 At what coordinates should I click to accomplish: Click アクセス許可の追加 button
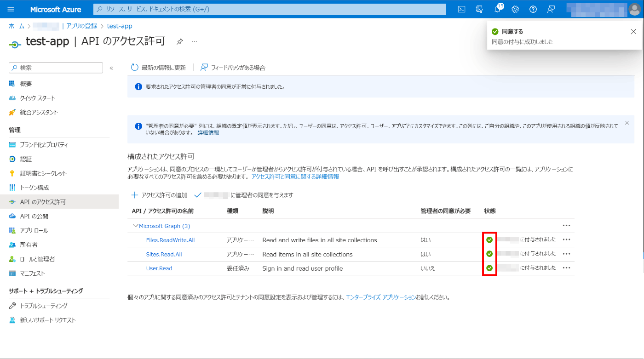159,195
